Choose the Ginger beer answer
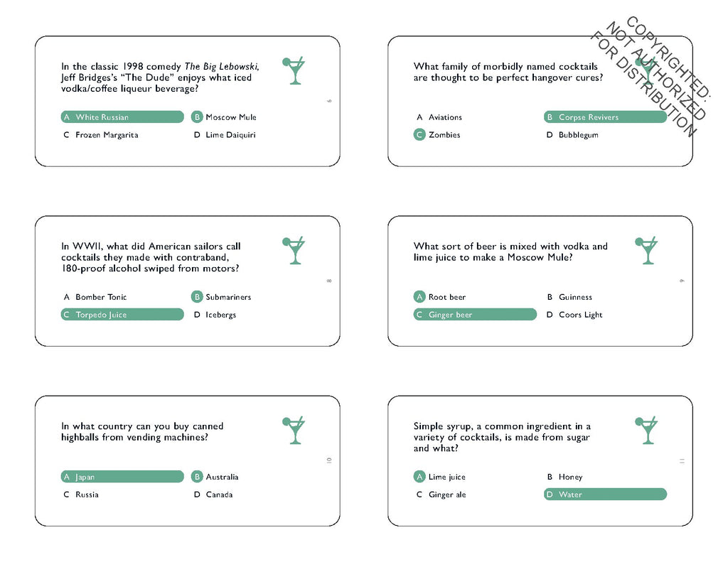 pos(474,314)
